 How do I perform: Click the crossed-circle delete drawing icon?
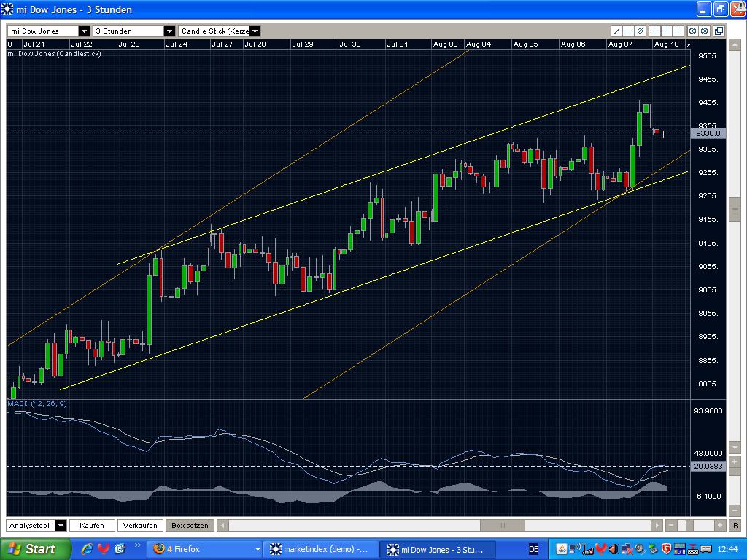[x=640, y=31]
